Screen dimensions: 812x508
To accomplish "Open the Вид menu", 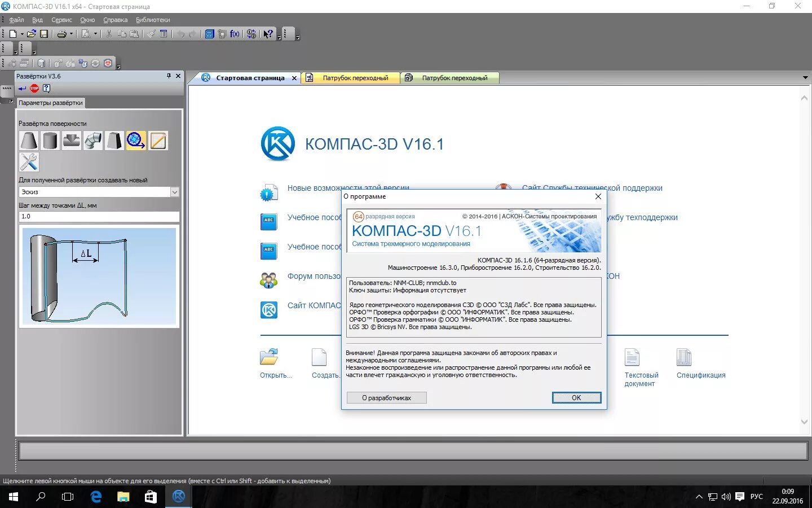I will 37,20.
